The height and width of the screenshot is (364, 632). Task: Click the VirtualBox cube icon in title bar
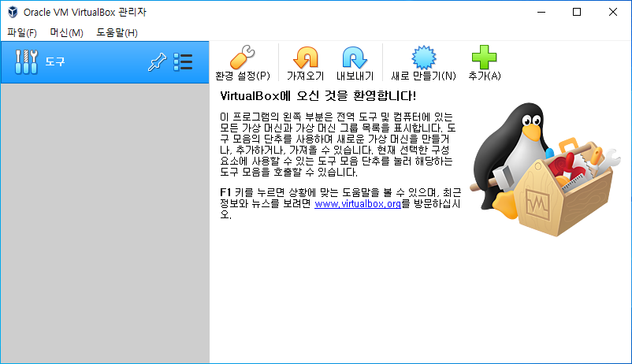click(x=13, y=12)
